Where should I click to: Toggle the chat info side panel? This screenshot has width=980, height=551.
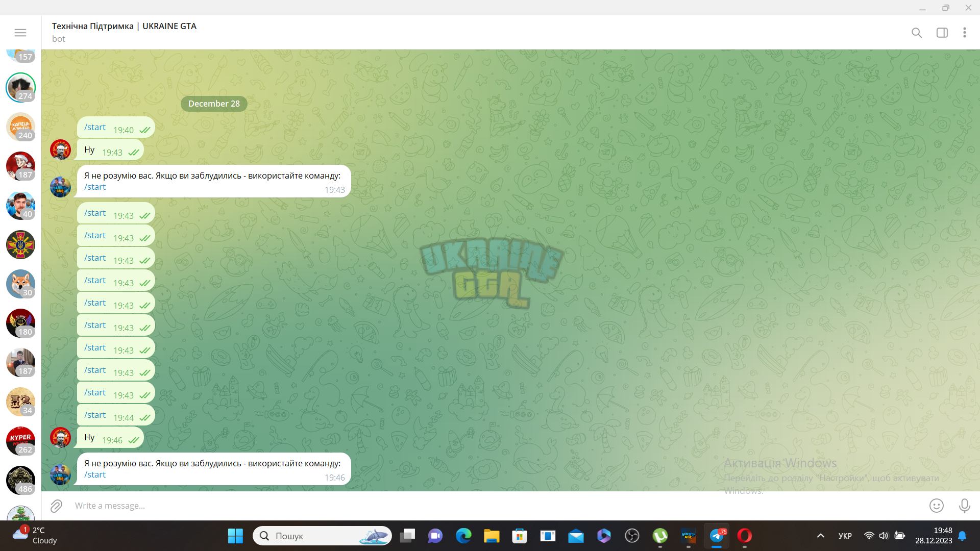(942, 33)
